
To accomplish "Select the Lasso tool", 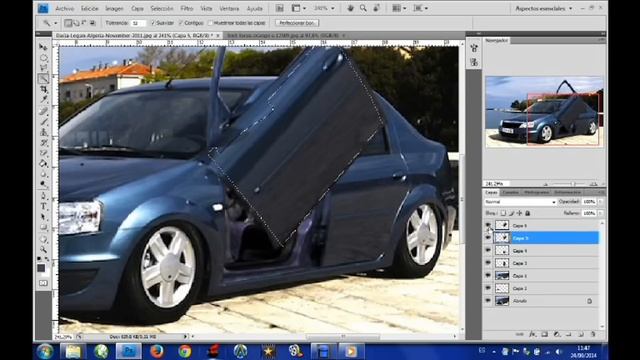I will coord(43,68).
